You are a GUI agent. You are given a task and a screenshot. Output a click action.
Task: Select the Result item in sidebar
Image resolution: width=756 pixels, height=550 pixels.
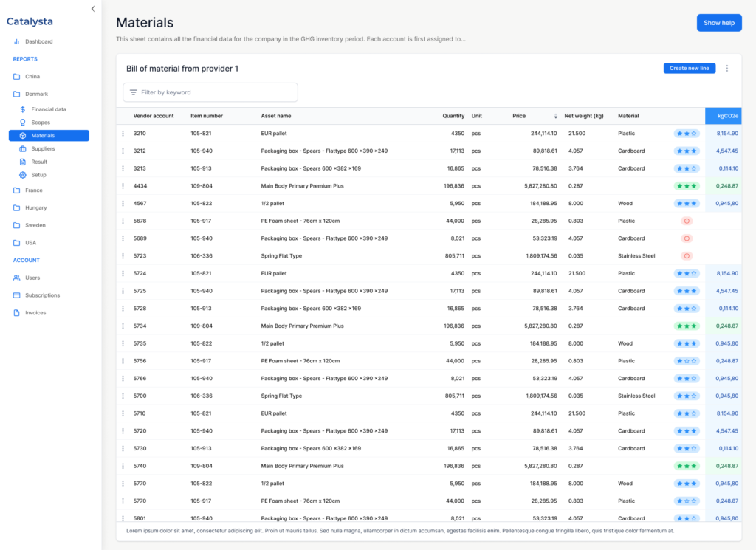(39, 162)
